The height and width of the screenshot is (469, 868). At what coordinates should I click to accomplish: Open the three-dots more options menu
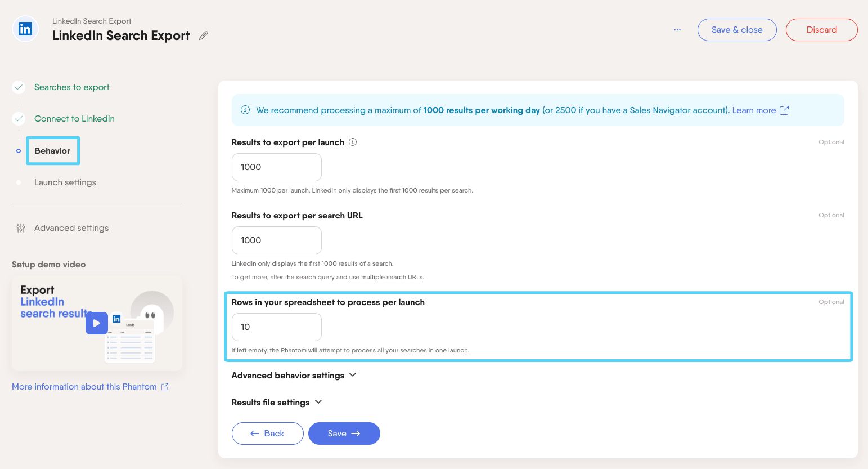(x=677, y=30)
